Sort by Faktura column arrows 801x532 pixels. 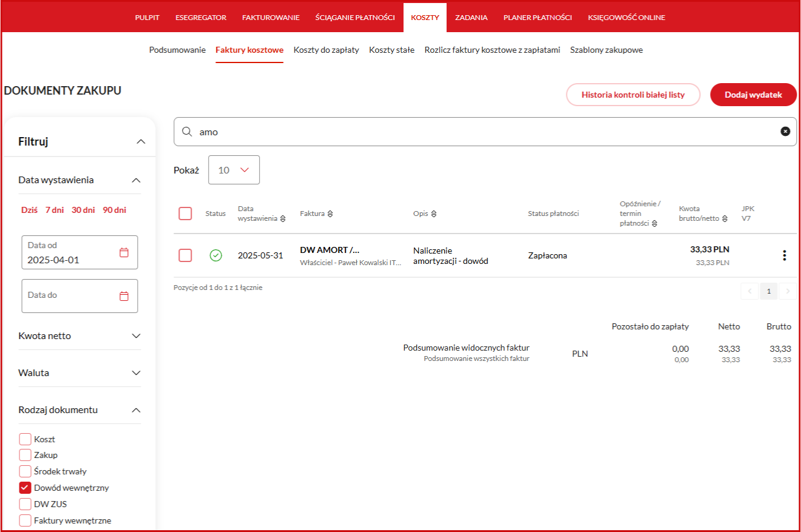(330, 214)
